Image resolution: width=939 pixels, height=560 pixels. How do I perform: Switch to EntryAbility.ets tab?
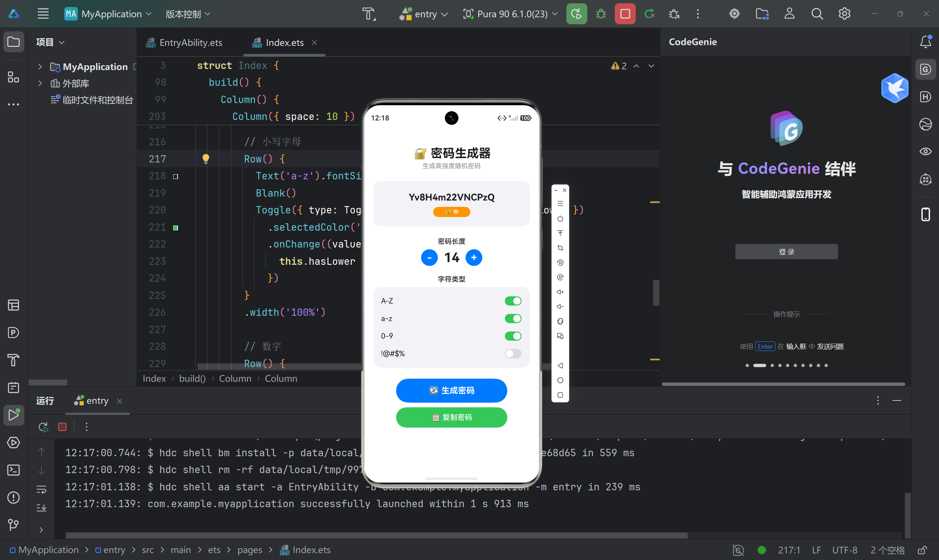185,43
